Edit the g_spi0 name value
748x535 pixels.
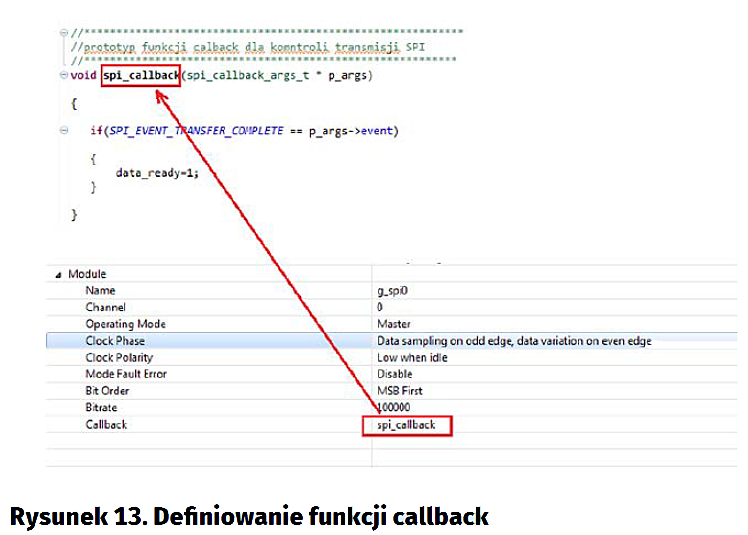coord(392,291)
